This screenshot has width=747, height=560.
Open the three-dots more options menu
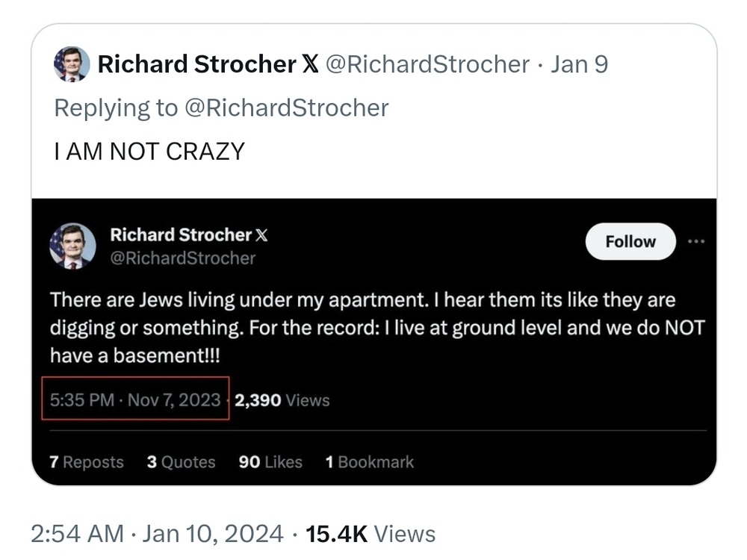[x=696, y=241]
